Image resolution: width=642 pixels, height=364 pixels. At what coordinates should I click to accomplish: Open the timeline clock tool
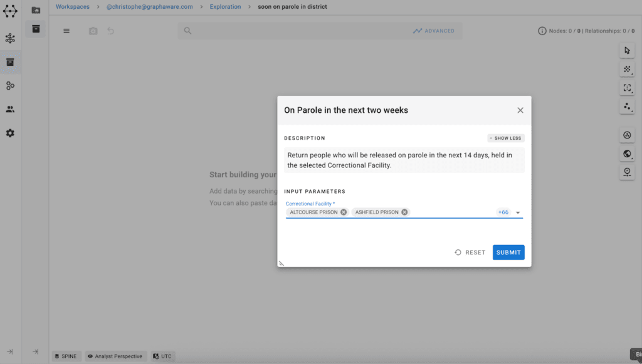(627, 172)
